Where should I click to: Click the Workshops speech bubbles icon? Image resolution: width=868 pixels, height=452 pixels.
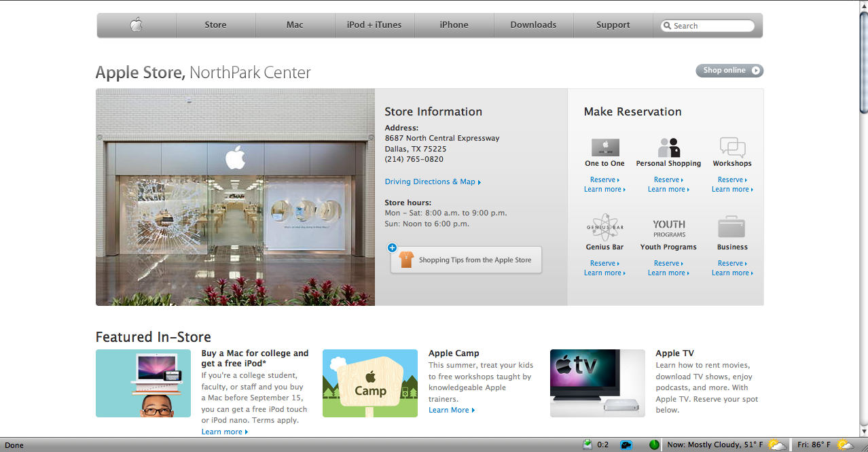pos(732,147)
